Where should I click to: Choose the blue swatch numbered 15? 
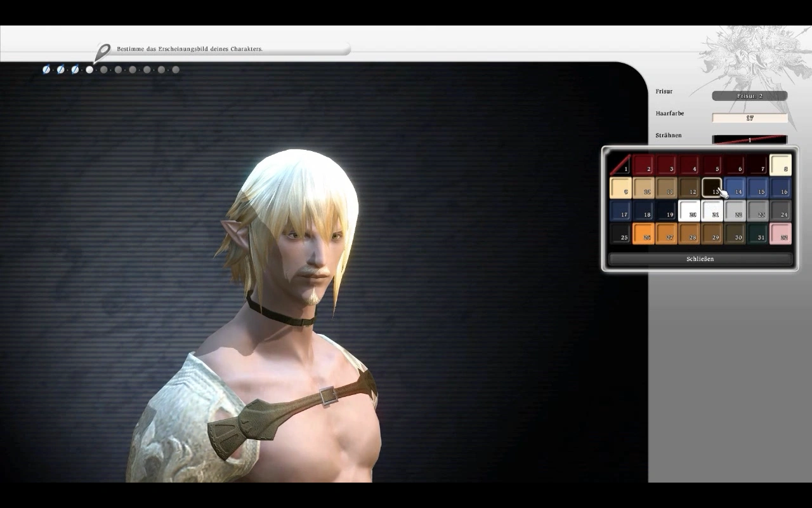757,188
